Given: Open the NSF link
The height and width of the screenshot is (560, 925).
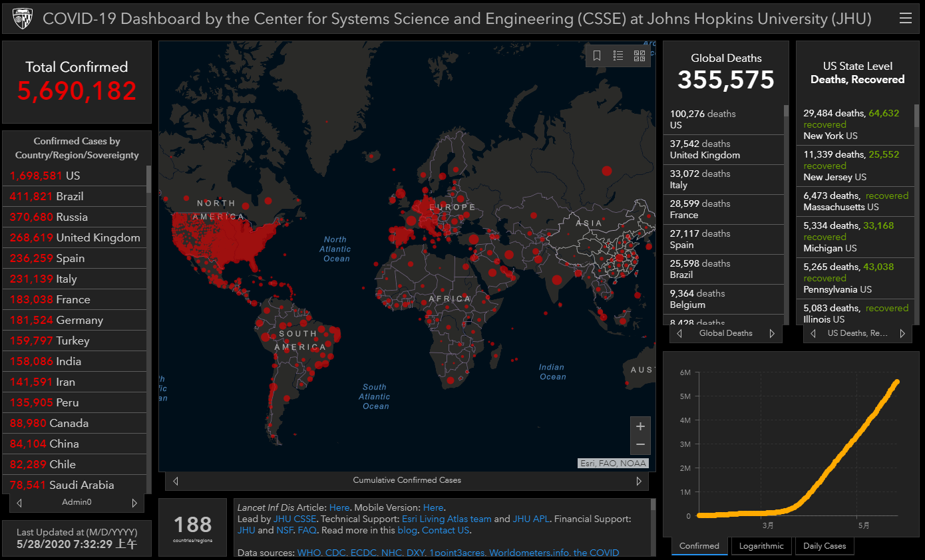Looking at the screenshot, I should point(285,530).
